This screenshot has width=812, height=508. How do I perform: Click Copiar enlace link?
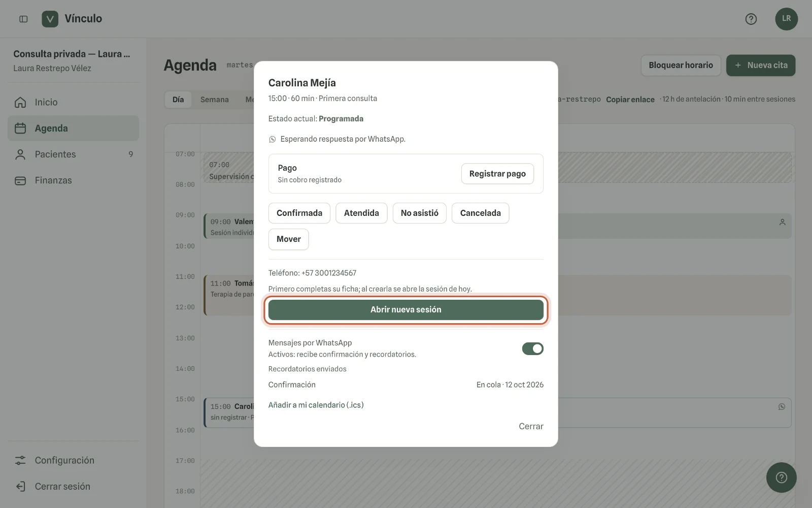click(630, 100)
